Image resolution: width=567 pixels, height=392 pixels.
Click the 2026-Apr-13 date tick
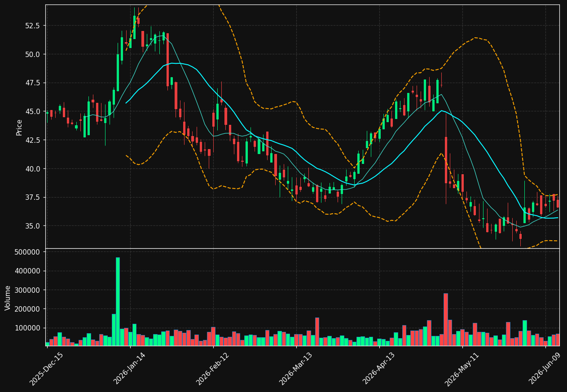click(379, 369)
